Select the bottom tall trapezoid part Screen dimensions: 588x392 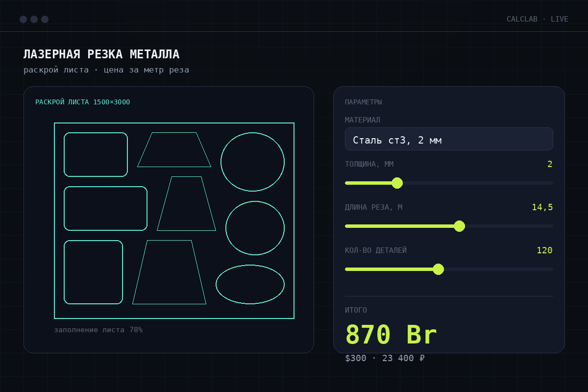[x=169, y=272]
